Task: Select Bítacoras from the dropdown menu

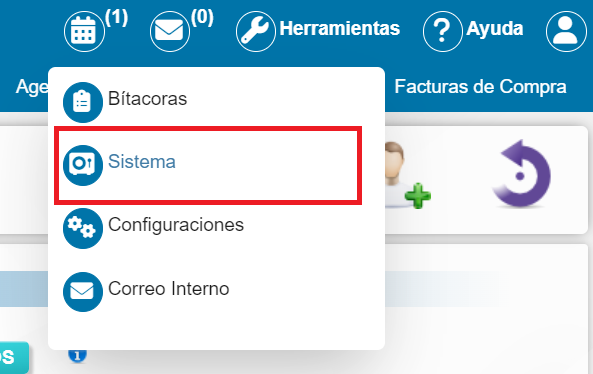Action: tap(147, 99)
